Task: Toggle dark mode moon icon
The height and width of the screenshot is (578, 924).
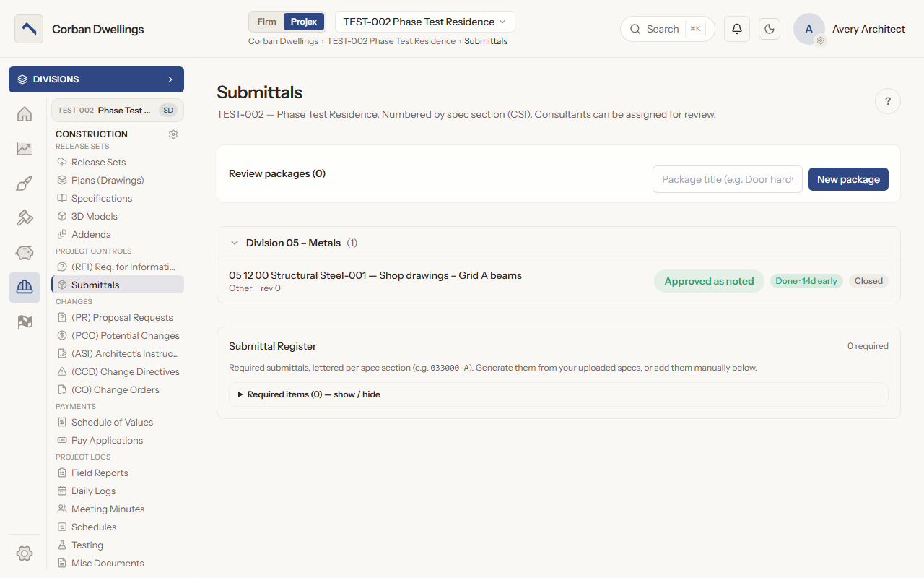Action: (770, 29)
